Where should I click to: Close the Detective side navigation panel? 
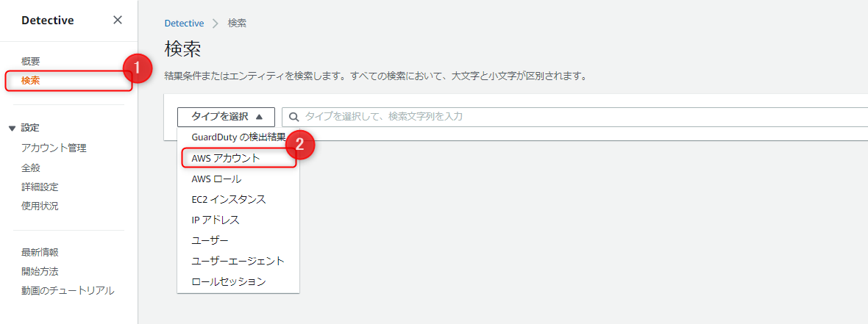[x=118, y=21]
